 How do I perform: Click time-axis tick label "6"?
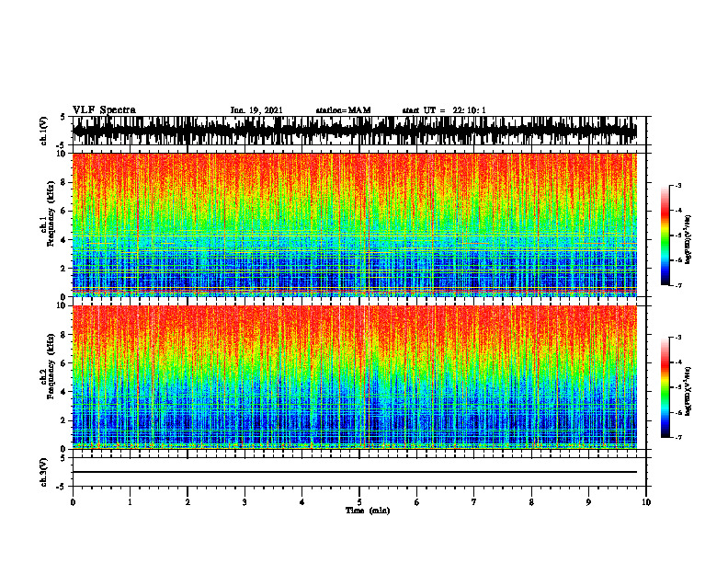[417, 502]
